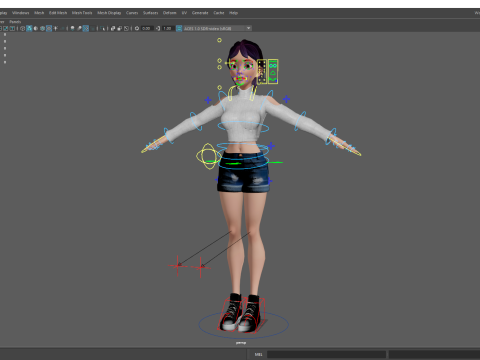Open the Mesh Tools menu
Image resolution: width=480 pixels, height=360 pixels.
click(x=82, y=13)
